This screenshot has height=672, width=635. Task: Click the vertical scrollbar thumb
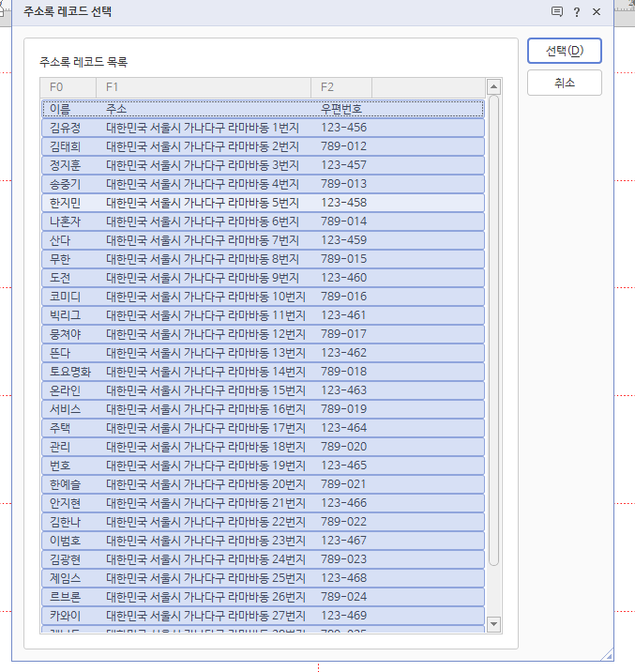point(493,330)
